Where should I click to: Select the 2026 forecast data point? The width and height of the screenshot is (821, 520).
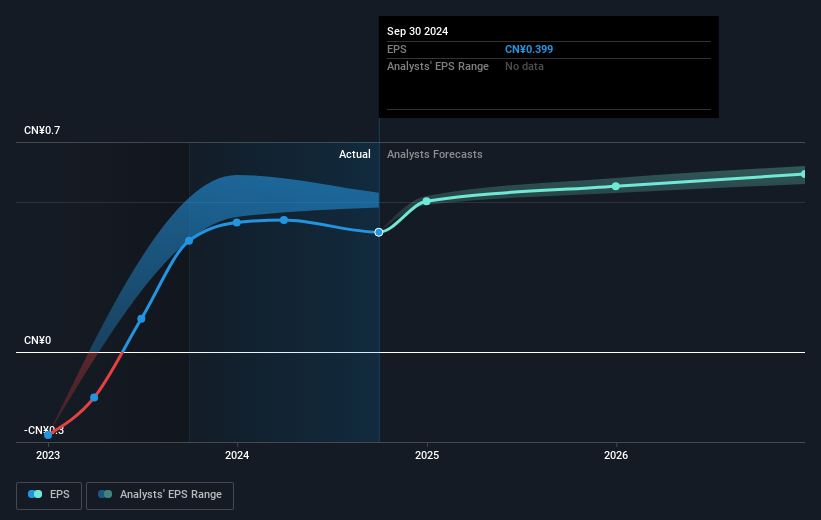tap(616, 186)
